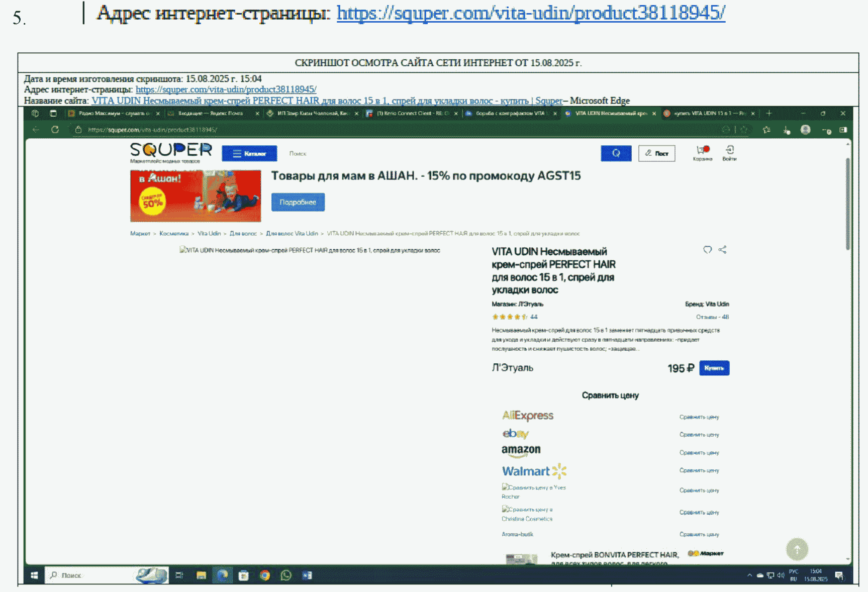Open the document's squper.com heading hyperlink
This screenshot has height=592, width=868.
pos(531,13)
